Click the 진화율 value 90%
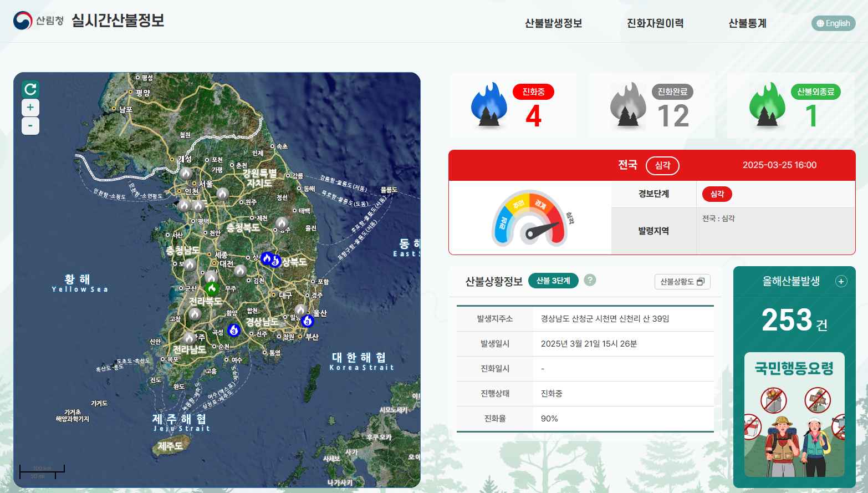This screenshot has height=493, width=868. [549, 419]
